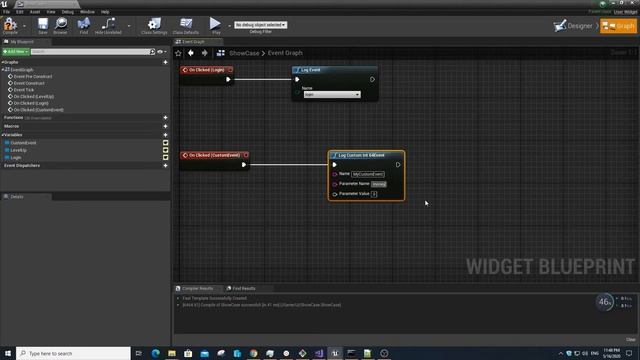Click Parameter Value input pin circle
640x360 pixels.
coord(335,194)
